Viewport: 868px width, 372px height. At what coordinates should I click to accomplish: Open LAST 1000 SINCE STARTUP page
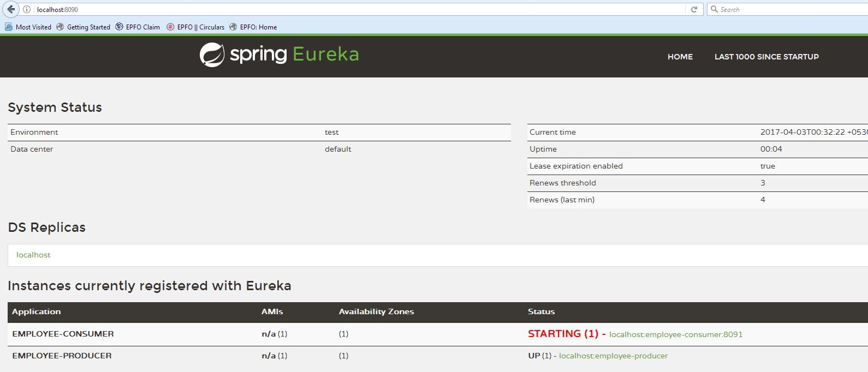766,57
